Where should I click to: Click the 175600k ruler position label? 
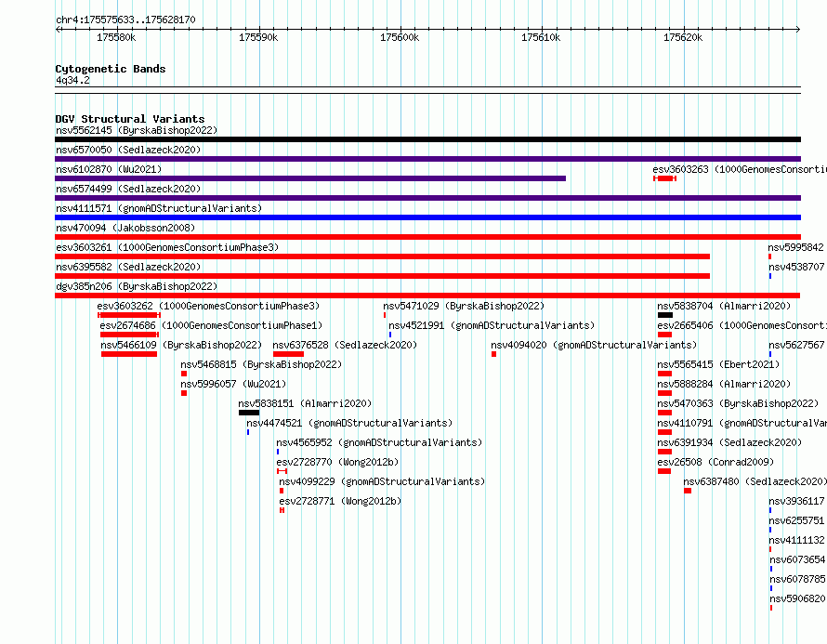pyautogui.click(x=400, y=37)
